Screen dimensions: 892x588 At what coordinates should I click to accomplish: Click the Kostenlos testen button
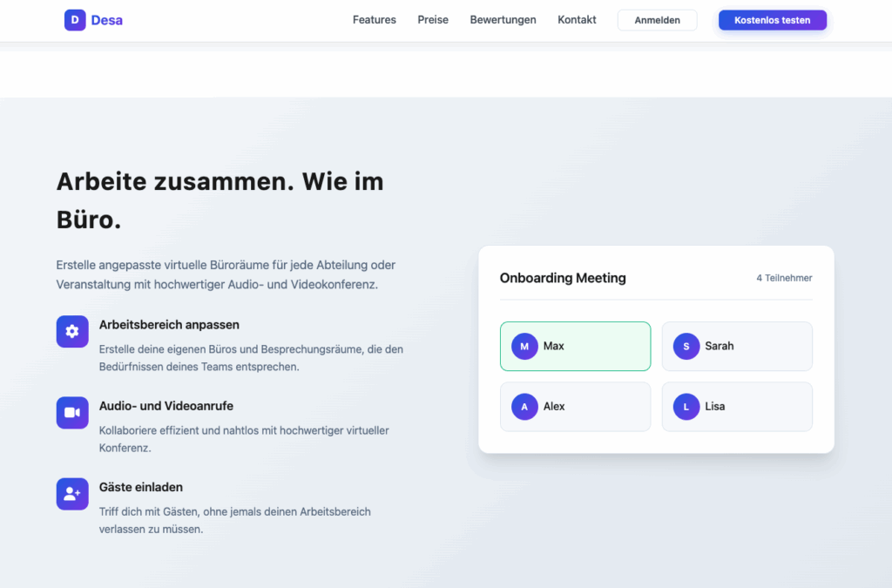(772, 19)
